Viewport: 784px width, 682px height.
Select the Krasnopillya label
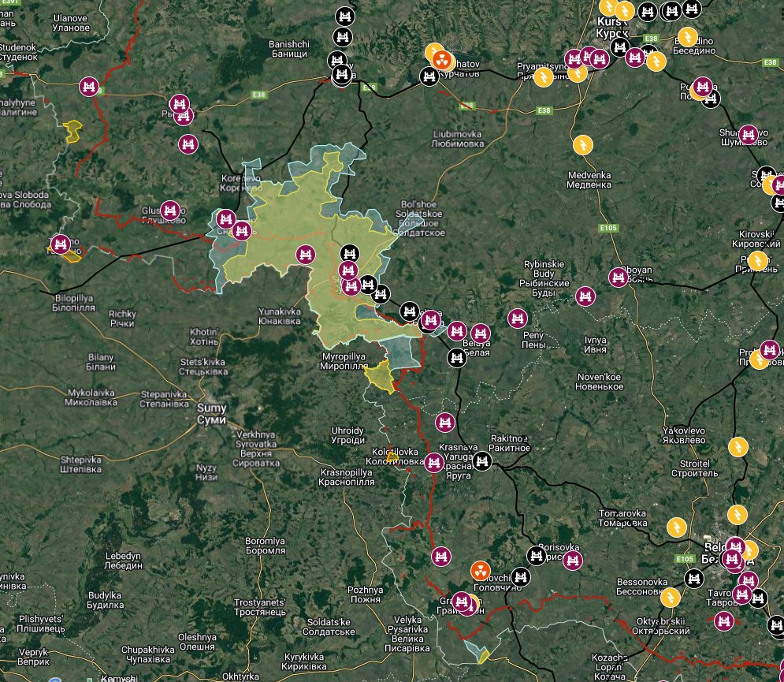pos(347,477)
